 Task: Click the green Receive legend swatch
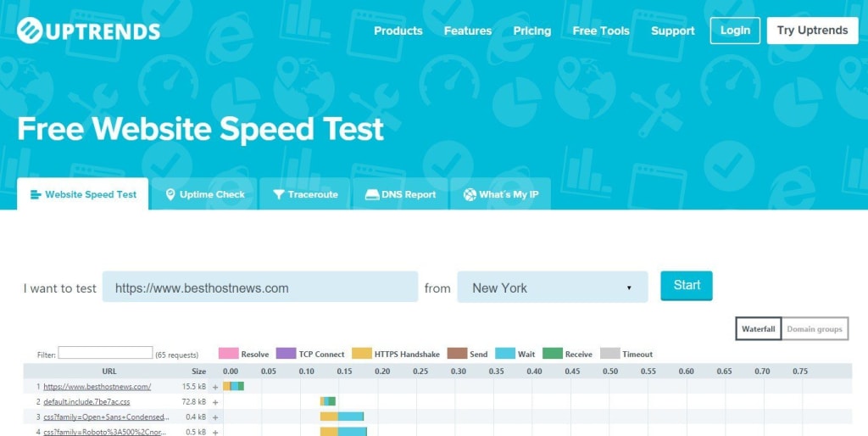tap(553, 354)
